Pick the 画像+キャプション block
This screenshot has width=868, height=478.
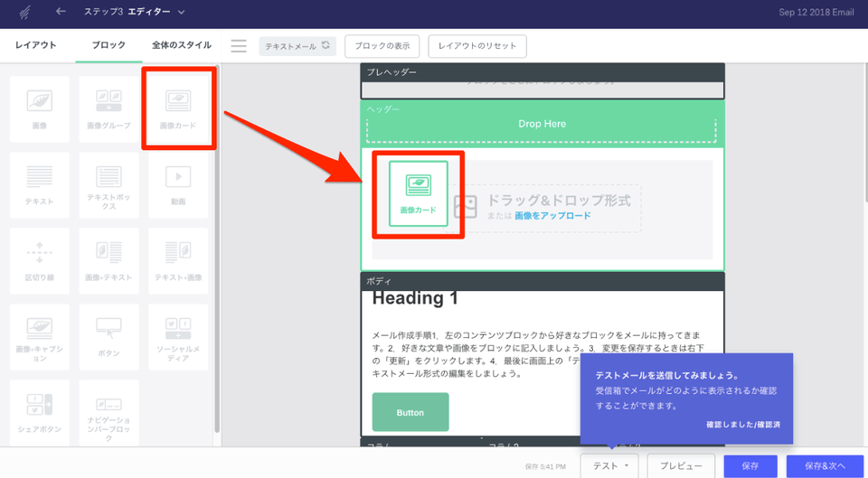(x=39, y=337)
